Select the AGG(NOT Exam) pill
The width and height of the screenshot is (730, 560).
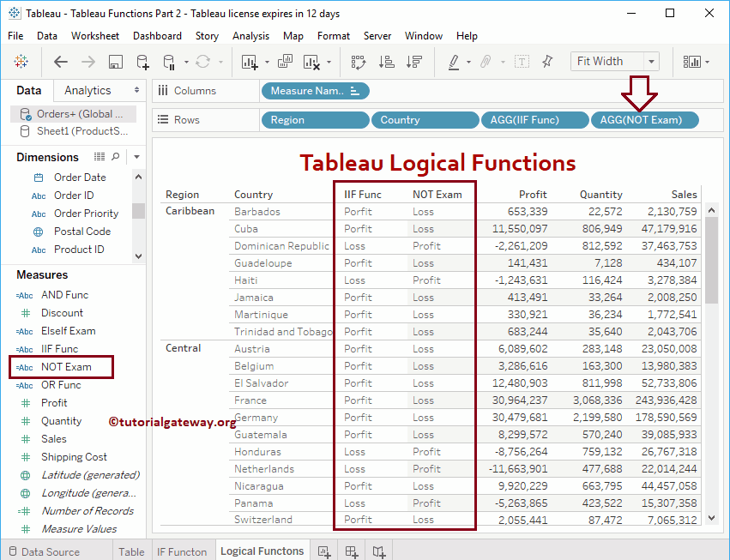point(645,120)
